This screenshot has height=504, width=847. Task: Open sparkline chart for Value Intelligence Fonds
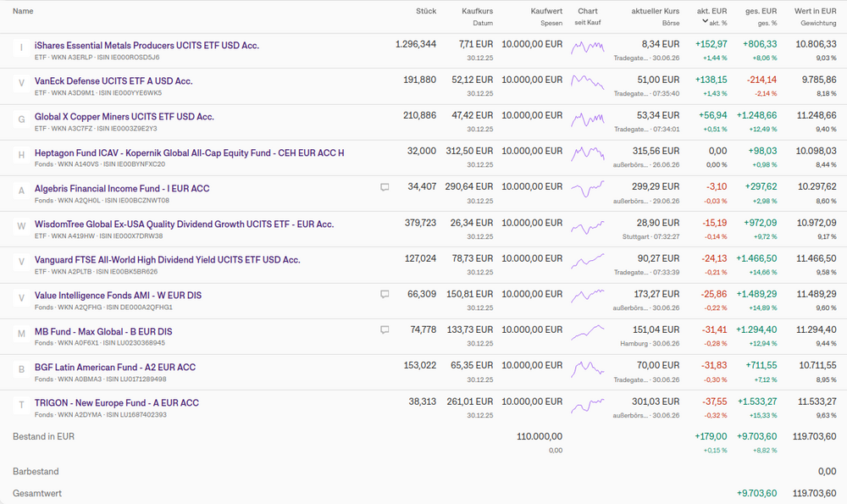tap(588, 296)
